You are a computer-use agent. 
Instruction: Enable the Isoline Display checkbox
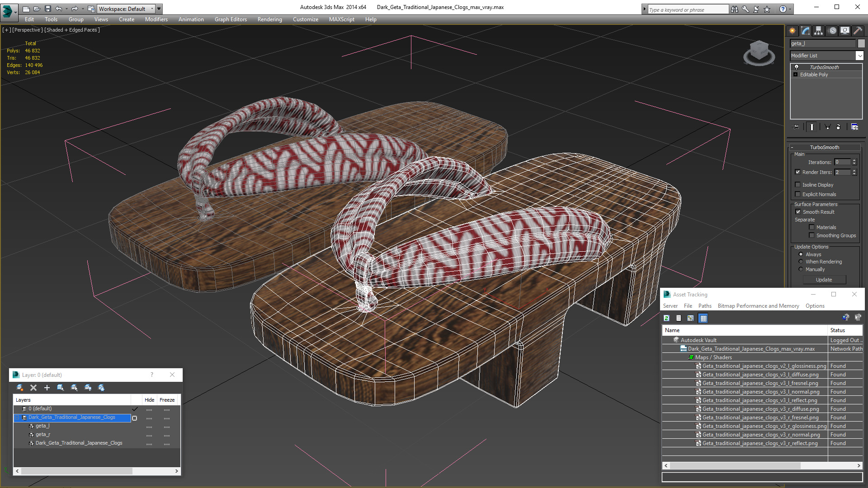click(797, 185)
